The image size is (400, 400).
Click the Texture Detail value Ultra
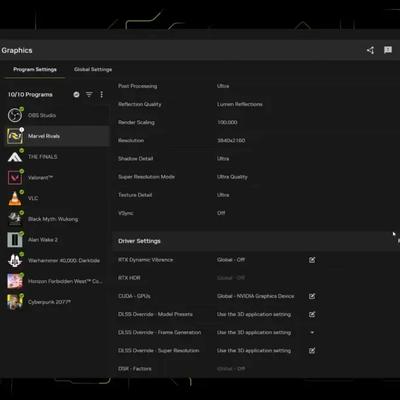coord(223,195)
